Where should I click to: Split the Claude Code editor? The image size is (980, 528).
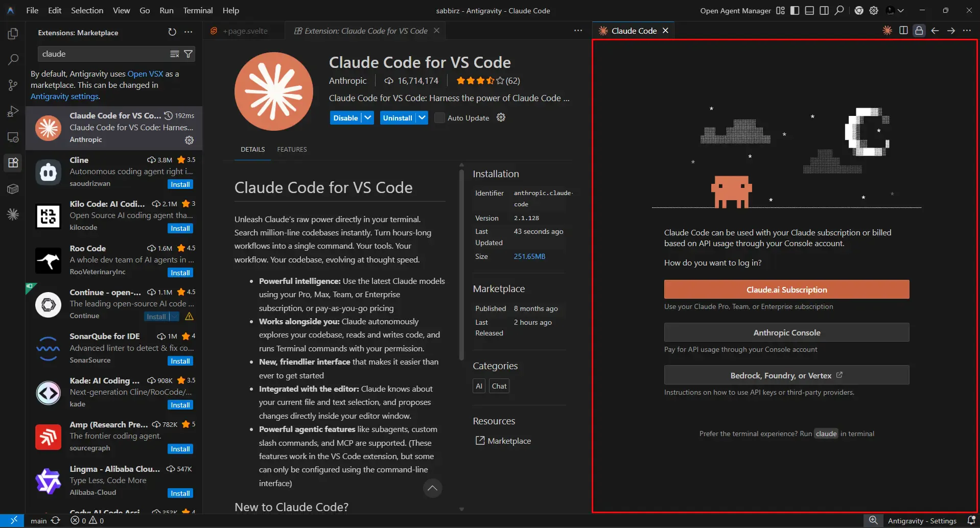click(x=903, y=31)
